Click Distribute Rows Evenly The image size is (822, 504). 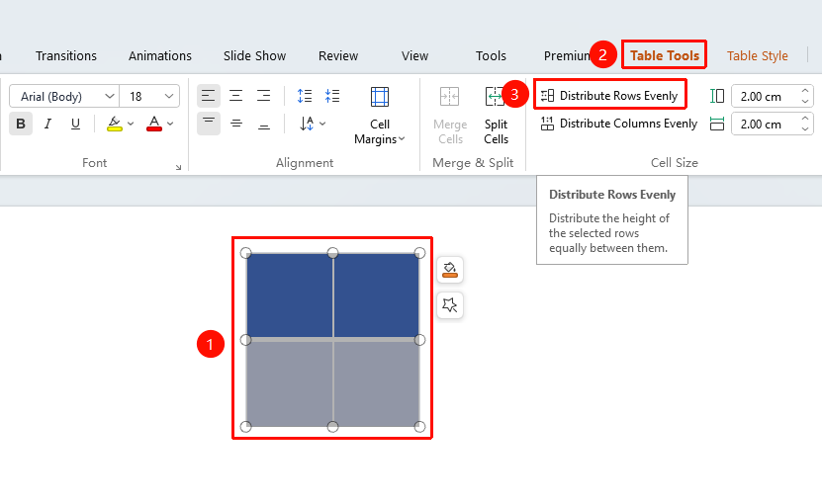point(609,95)
